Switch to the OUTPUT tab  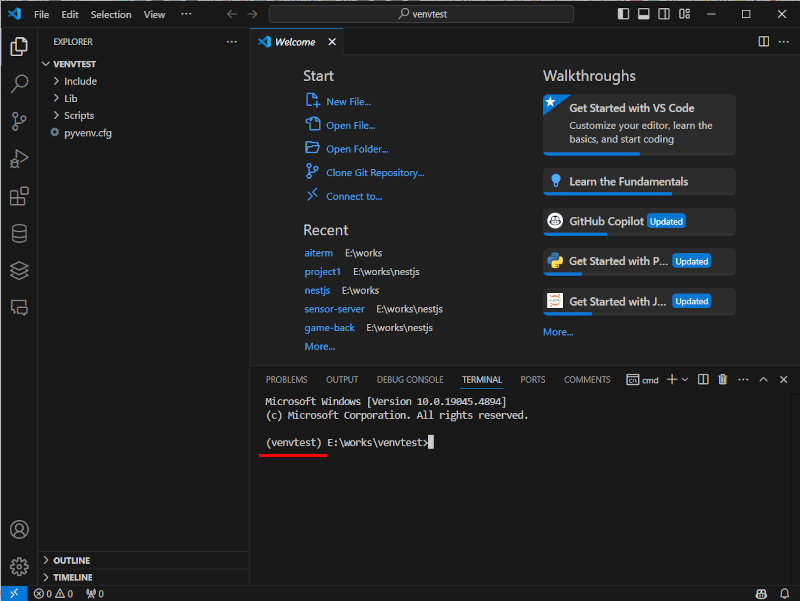tap(342, 380)
